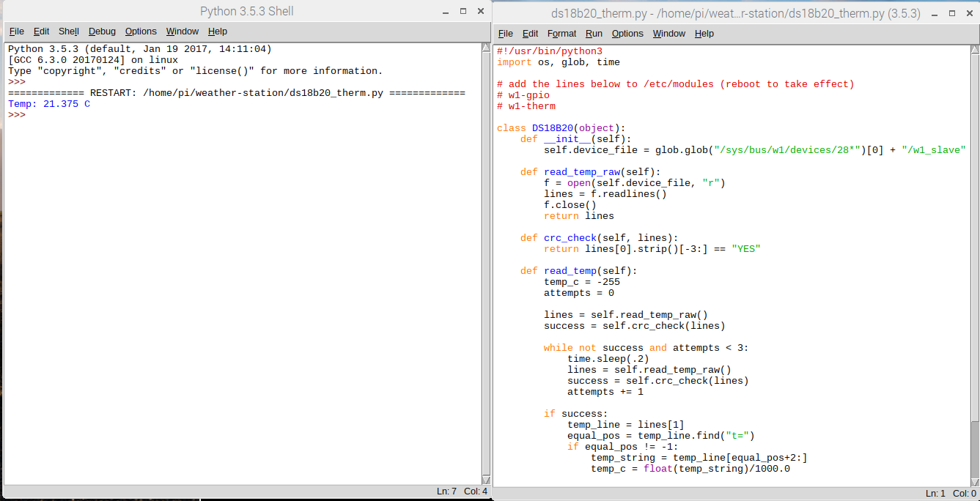Click the 'attempts += 1' line
Screen dimensions: 980x501
pos(605,392)
